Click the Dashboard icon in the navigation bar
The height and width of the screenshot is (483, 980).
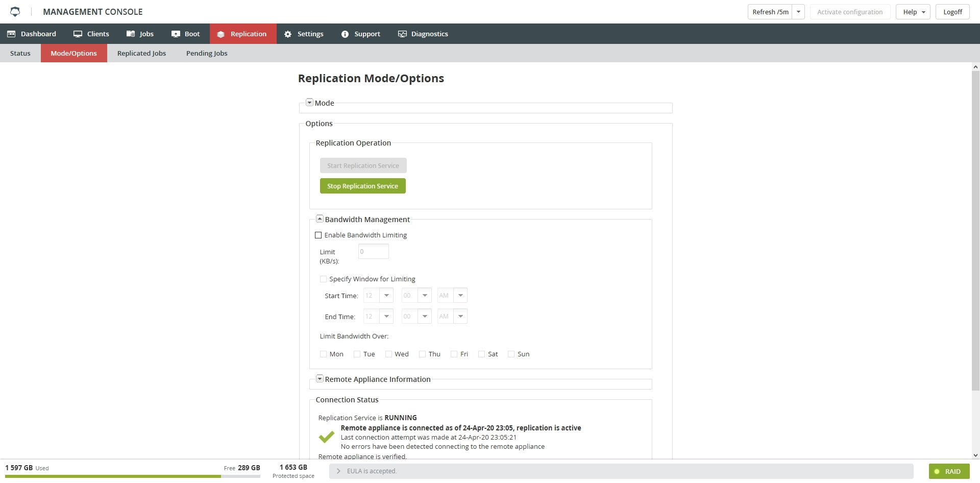point(11,34)
